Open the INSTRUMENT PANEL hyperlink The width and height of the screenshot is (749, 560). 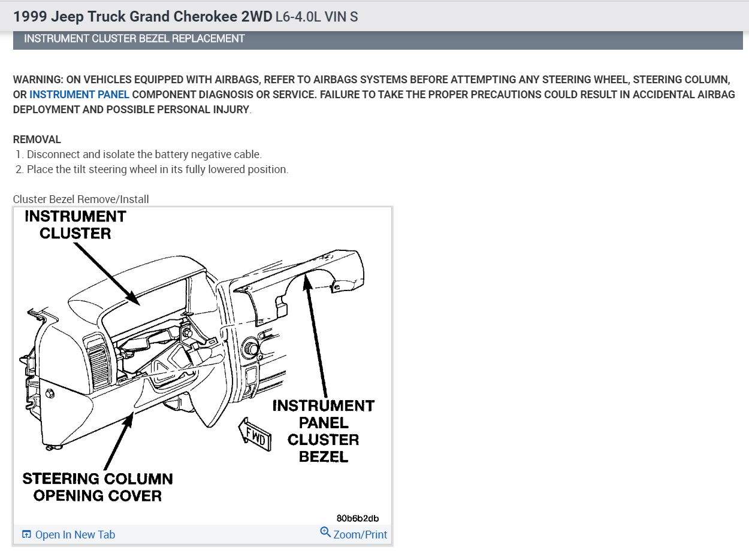tap(79, 95)
